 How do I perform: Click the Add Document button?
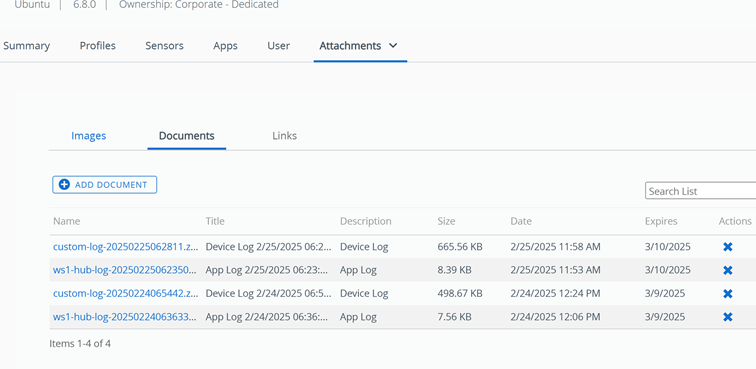(x=105, y=185)
